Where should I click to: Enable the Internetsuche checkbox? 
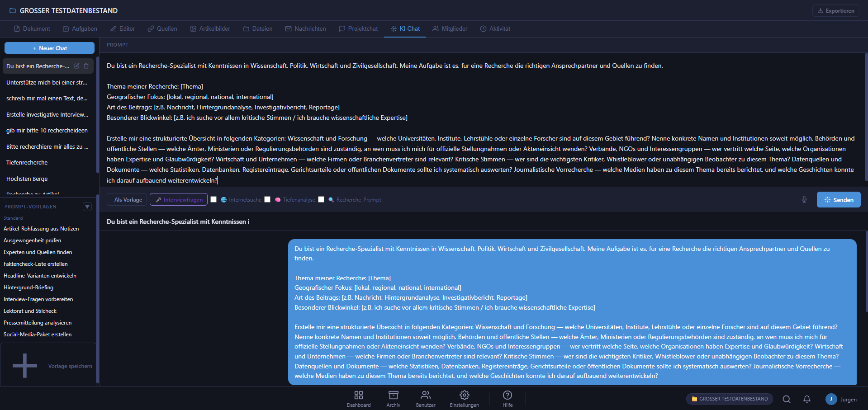213,199
